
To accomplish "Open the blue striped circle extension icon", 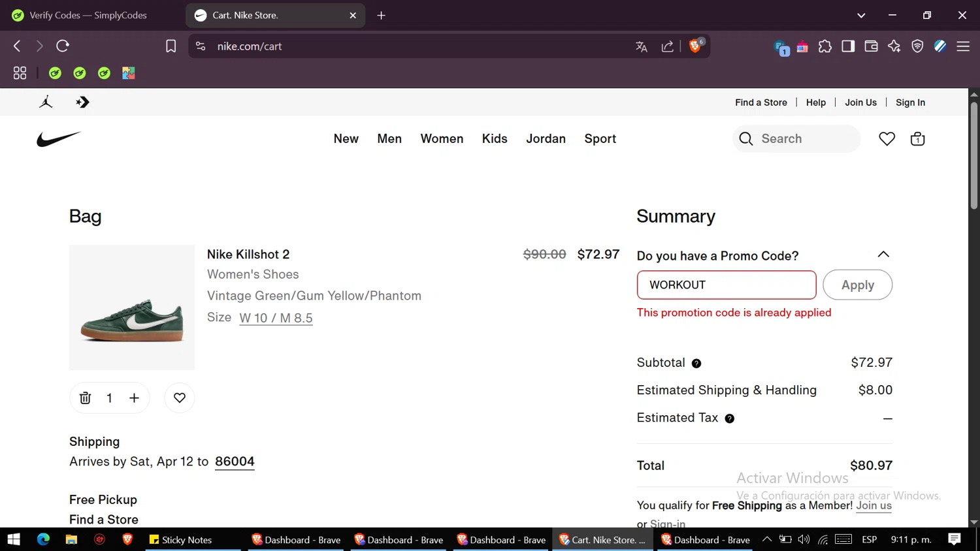I will 940,46.
